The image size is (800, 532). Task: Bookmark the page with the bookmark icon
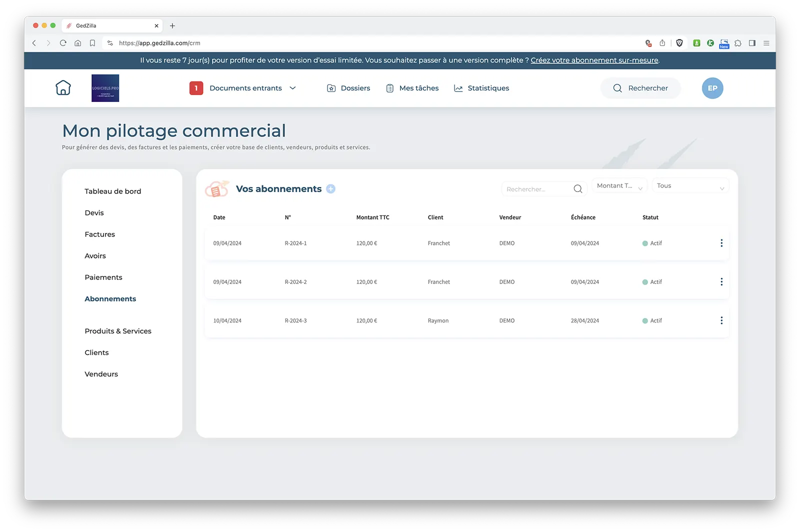pyautogui.click(x=92, y=43)
